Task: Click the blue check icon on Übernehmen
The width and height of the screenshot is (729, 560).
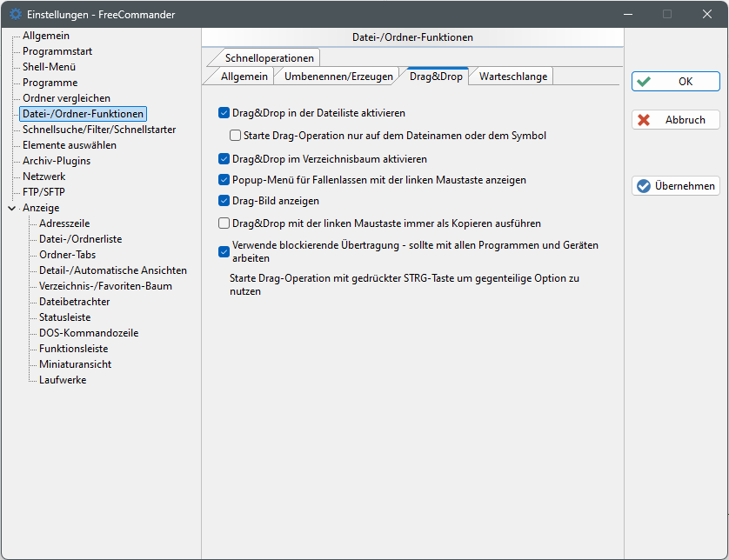Action: pyautogui.click(x=644, y=186)
